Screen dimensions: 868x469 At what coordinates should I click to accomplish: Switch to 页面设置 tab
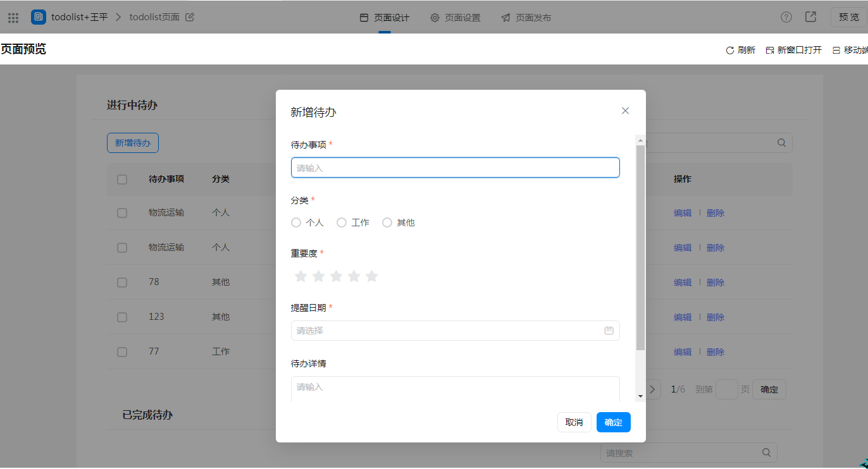tap(456, 18)
